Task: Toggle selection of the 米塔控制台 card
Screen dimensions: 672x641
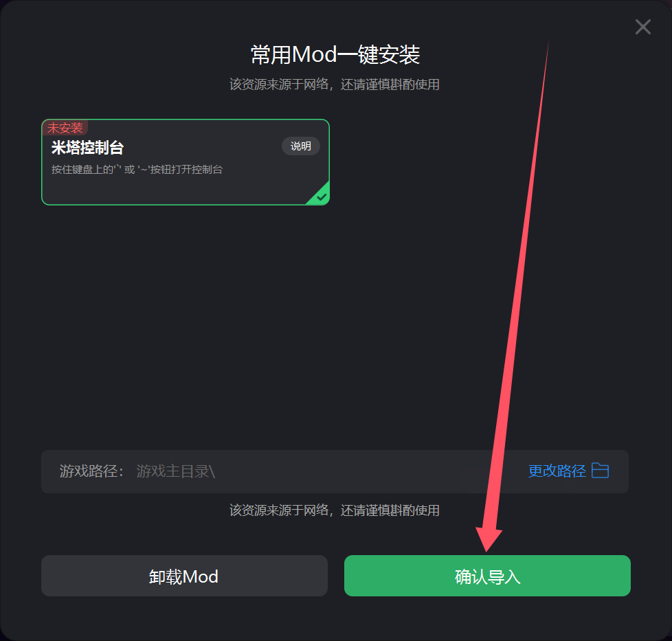Action: [186, 162]
